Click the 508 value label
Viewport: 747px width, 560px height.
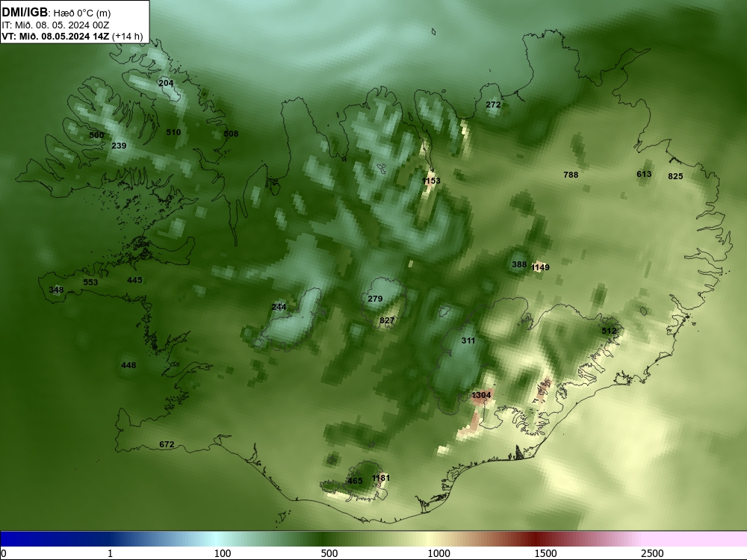click(231, 134)
